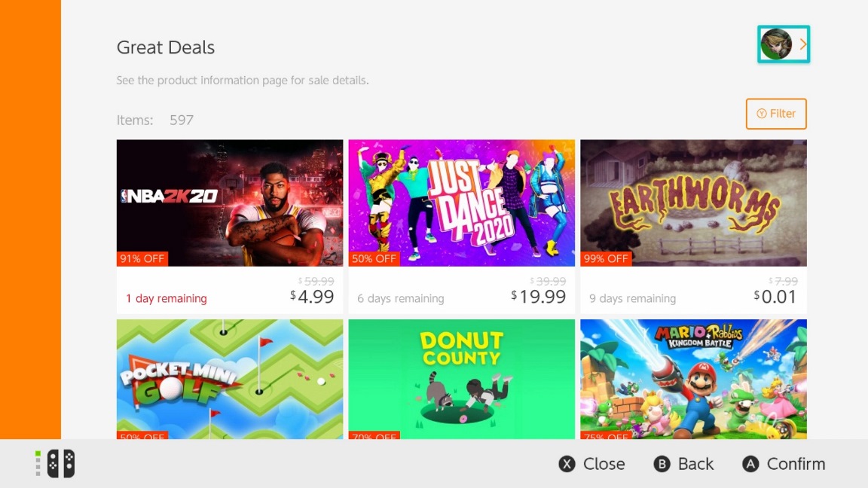Click the A button icon for Confirm
Image resolution: width=868 pixels, height=488 pixels.
(x=750, y=464)
